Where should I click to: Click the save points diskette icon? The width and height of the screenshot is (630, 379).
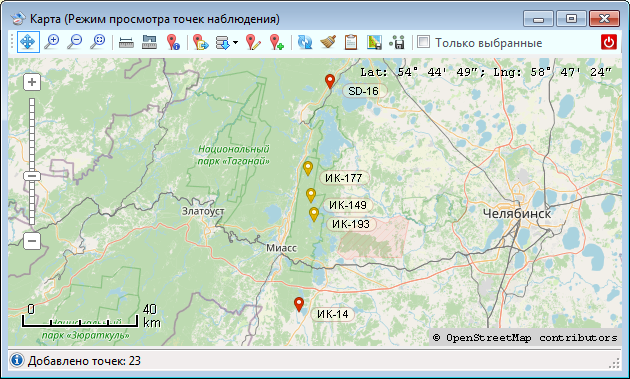pyautogui.click(x=397, y=42)
